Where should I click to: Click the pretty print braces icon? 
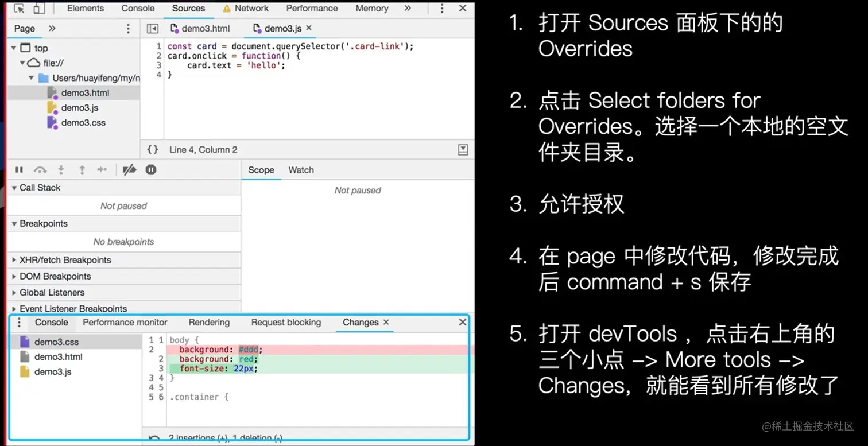click(153, 150)
